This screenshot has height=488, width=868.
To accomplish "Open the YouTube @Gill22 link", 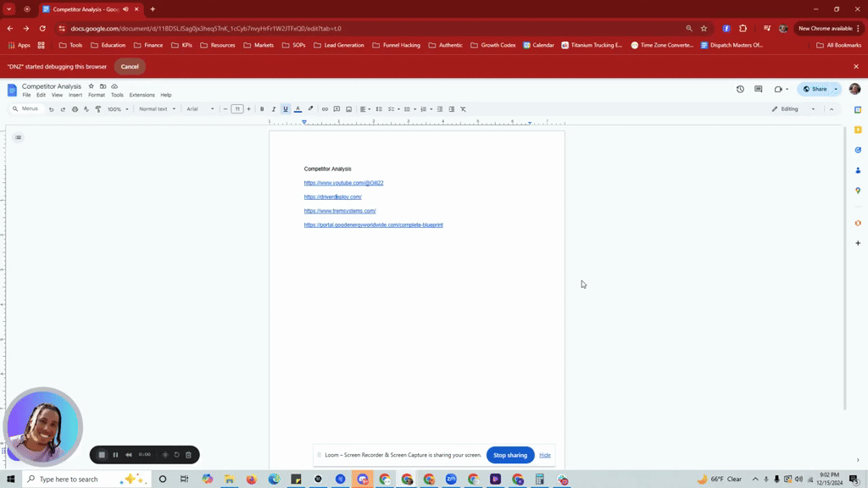I will click(343, 183).
